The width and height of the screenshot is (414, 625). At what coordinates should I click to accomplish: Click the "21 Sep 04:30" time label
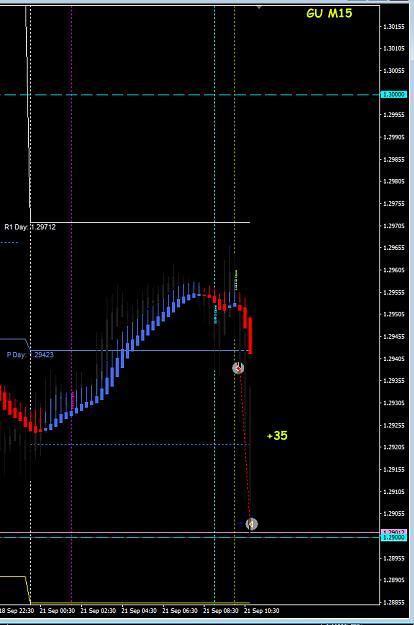[x=139, y=611]
